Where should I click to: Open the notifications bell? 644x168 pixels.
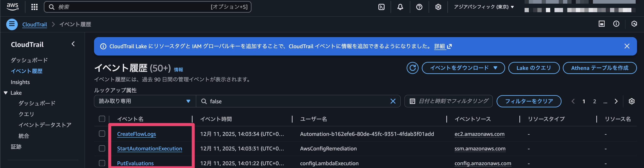(400, 7)
